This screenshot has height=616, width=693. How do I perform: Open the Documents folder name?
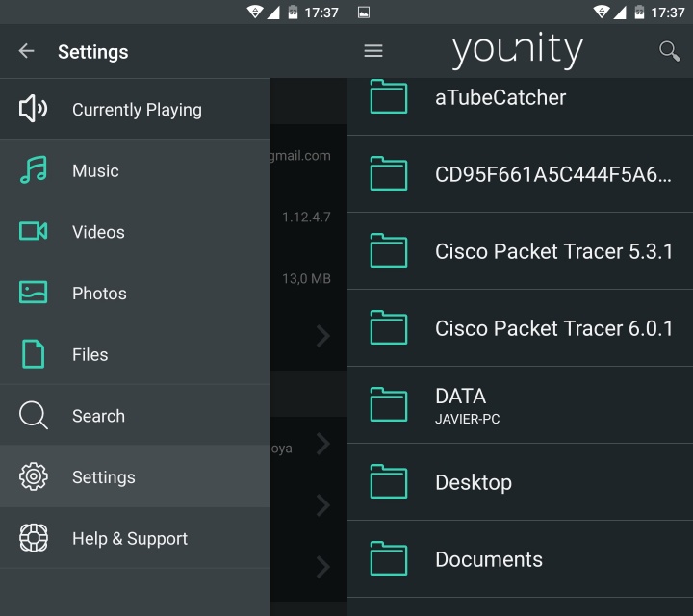point(489,559)
